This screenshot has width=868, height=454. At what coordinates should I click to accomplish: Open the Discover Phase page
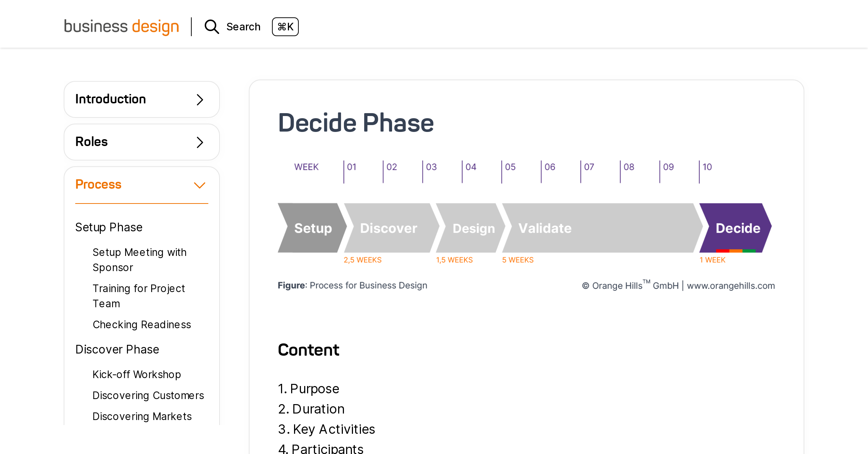(117, 349)
